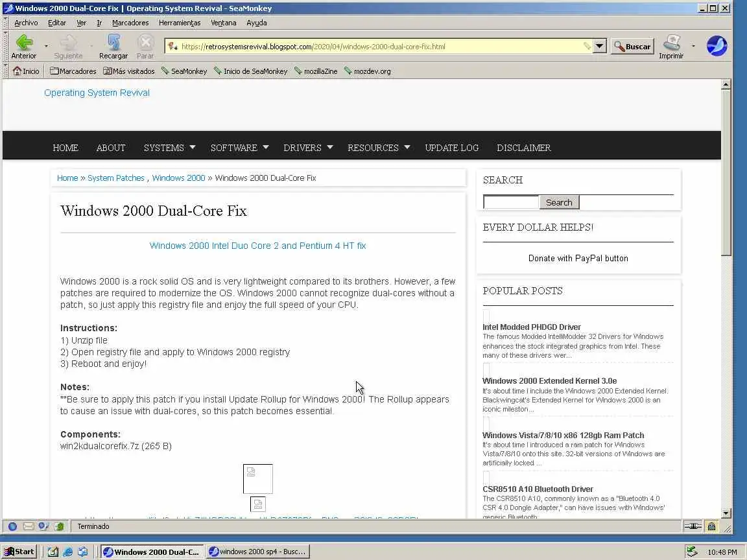This screenshot has height=560, width=747.
Task: Click the blog Search button
Action: pos(559,202)
